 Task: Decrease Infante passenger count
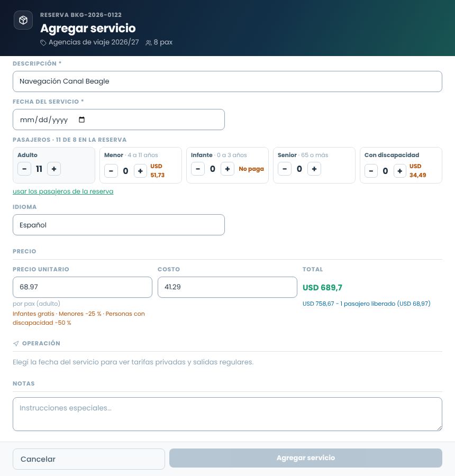pyautogui.click(x=198, y=169)
